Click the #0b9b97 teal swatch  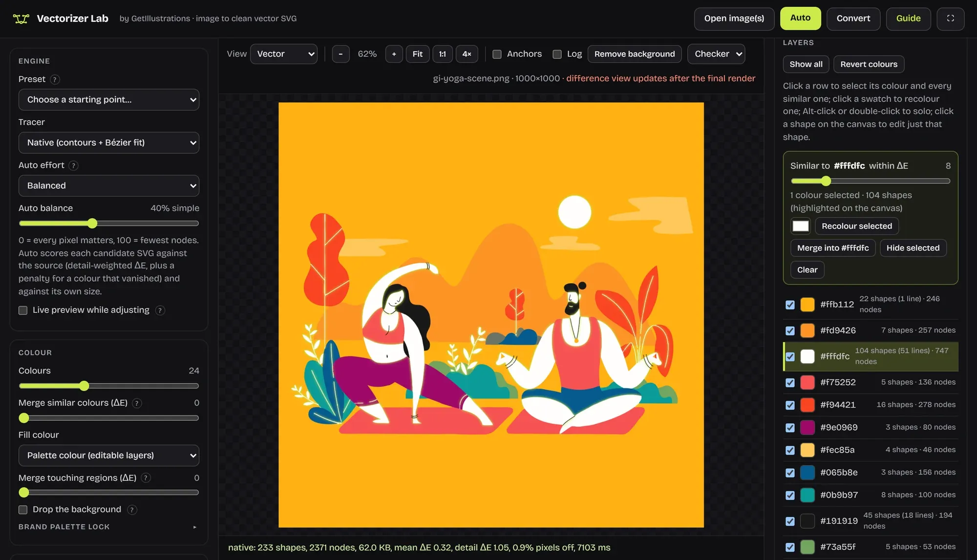(807, 495)
